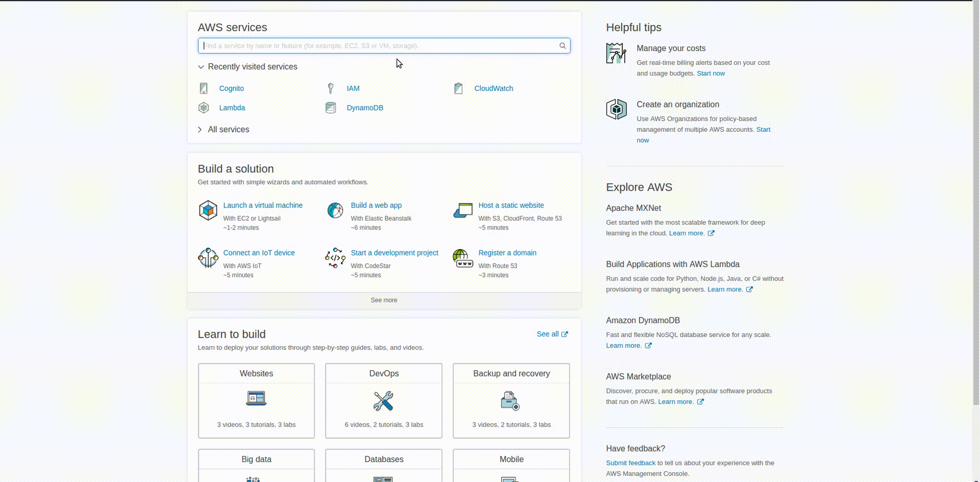Screen dimensions: 980x482
Task: Click external link icon after Lambda Learn more
Action: click(749, 289)
